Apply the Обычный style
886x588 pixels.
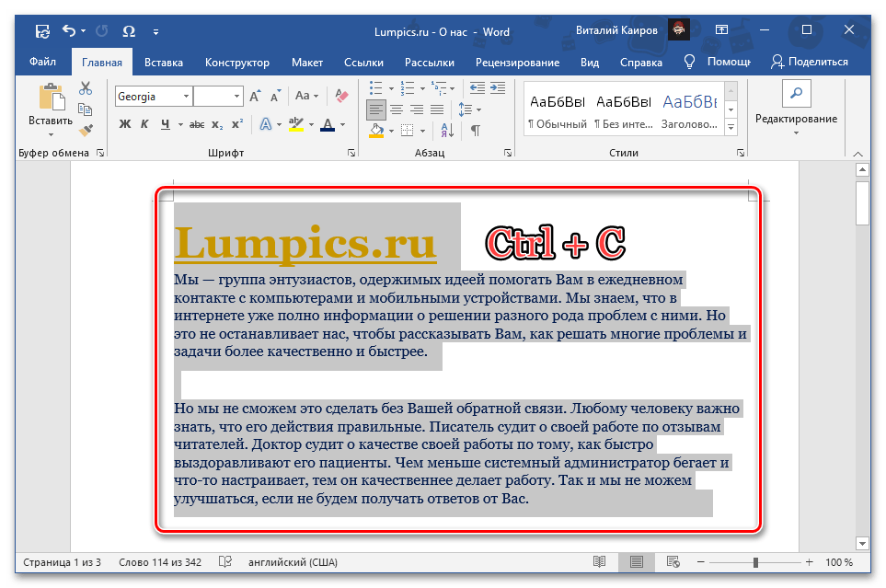pos(558,110)
